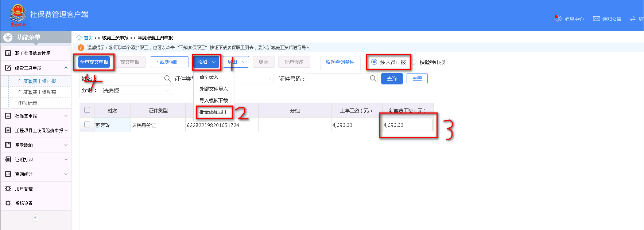The image size is (644, 230).
Task: Click the search icon in 姓名 field
Action: 167,79
